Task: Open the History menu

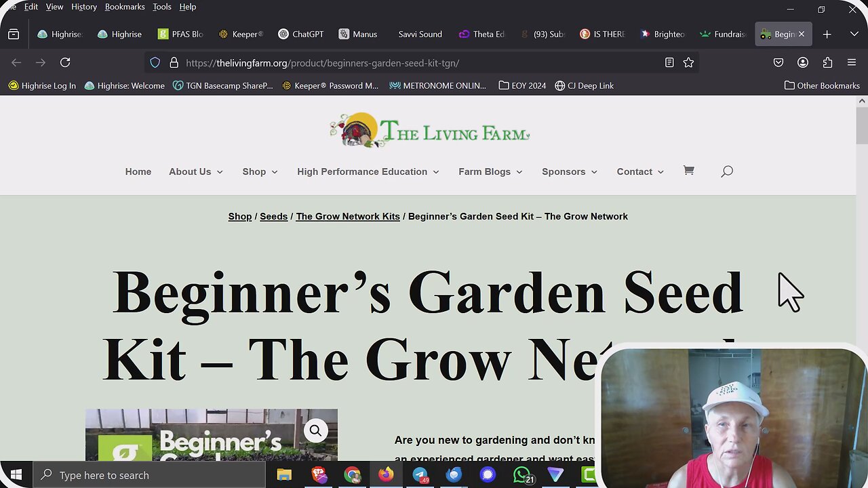Action: (x=84, y=7)
